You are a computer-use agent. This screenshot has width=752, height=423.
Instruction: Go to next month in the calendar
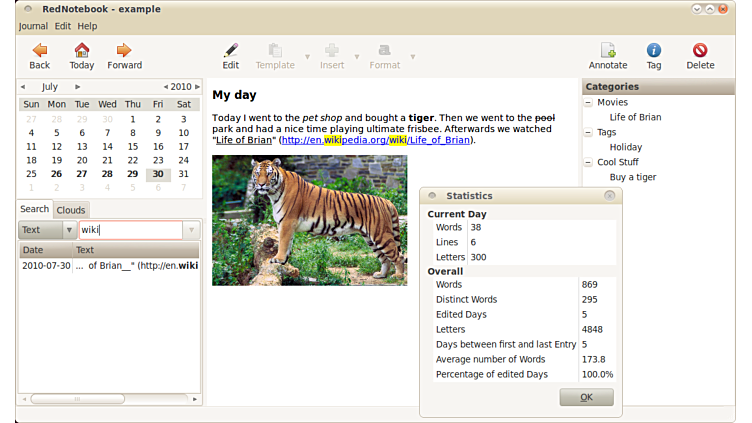(78, 87)
